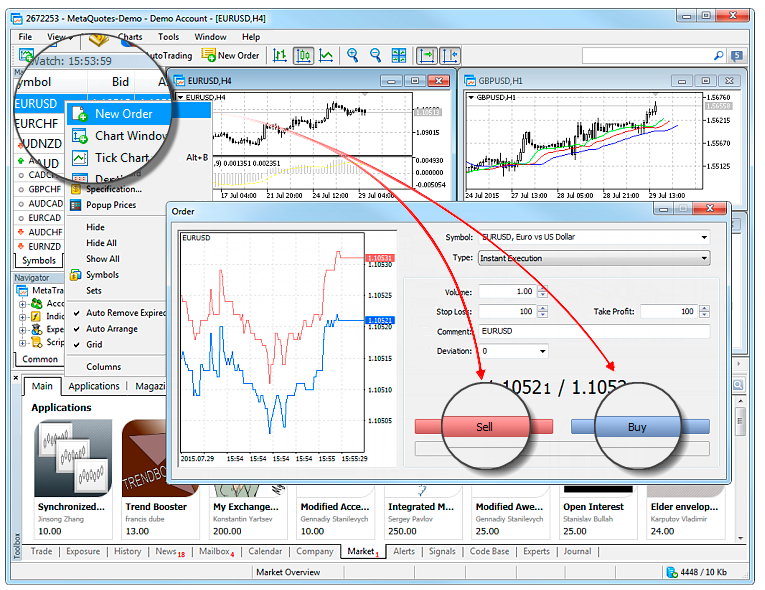
Task: Open the order Type dropdown
Action: (x=704, y=258)
